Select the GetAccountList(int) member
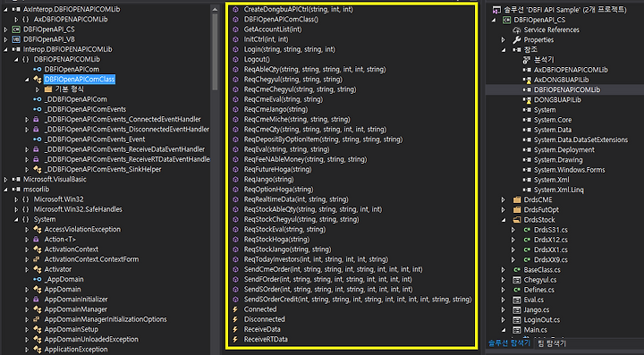 pos(273,30)
